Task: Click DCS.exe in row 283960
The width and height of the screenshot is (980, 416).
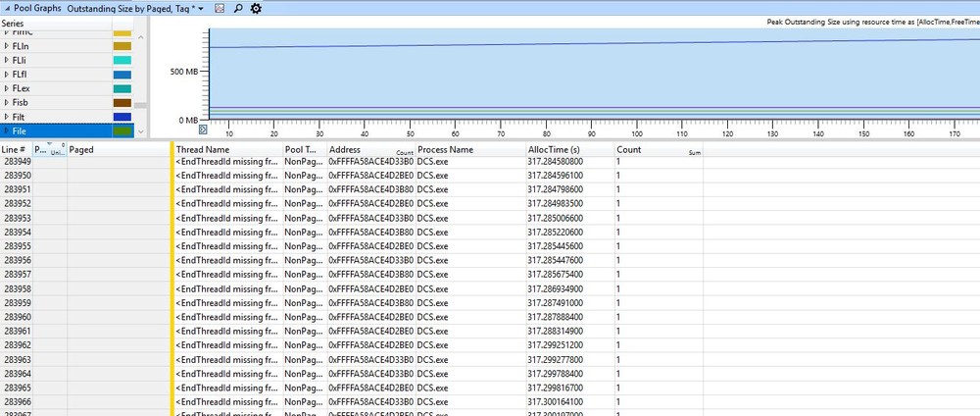Action: (x=432, y=317)
